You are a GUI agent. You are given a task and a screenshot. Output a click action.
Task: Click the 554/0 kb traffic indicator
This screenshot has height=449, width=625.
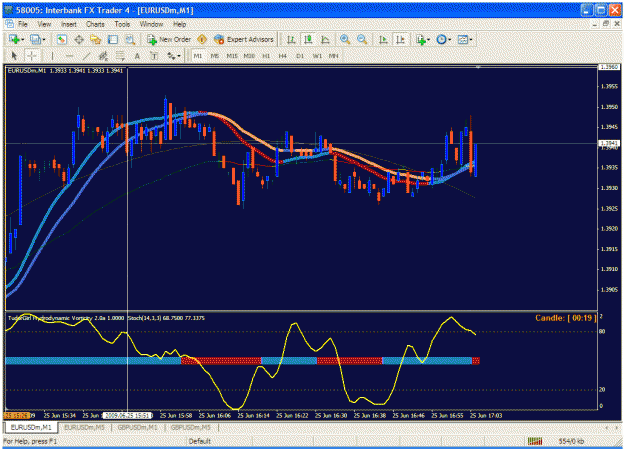point(571,441)
